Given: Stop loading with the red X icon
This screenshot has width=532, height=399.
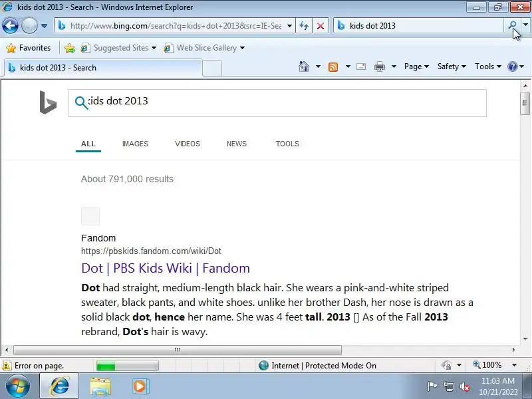Looking at the screenshot, I should [x=321, y=26].
